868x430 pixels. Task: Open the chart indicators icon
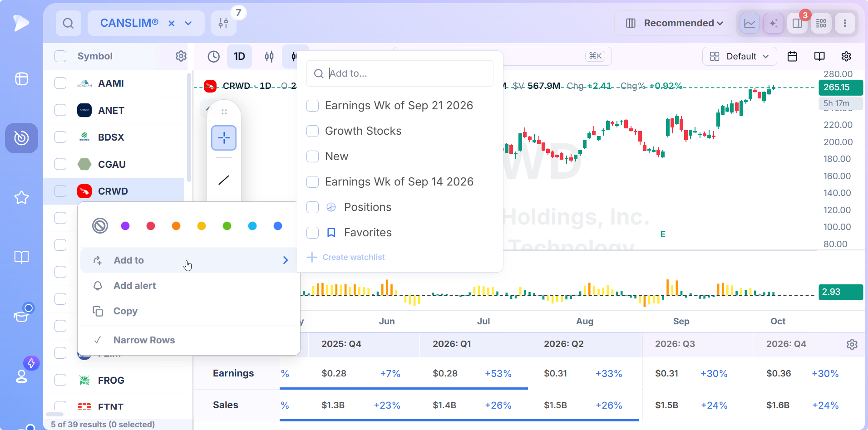pyautogui.click(x=269, y=56)
